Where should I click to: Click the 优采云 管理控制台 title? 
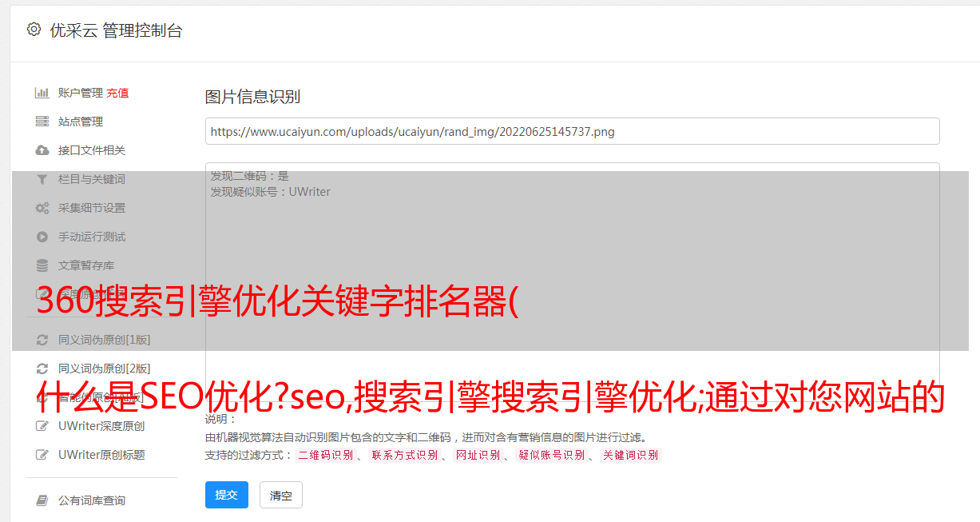[116, 30]
